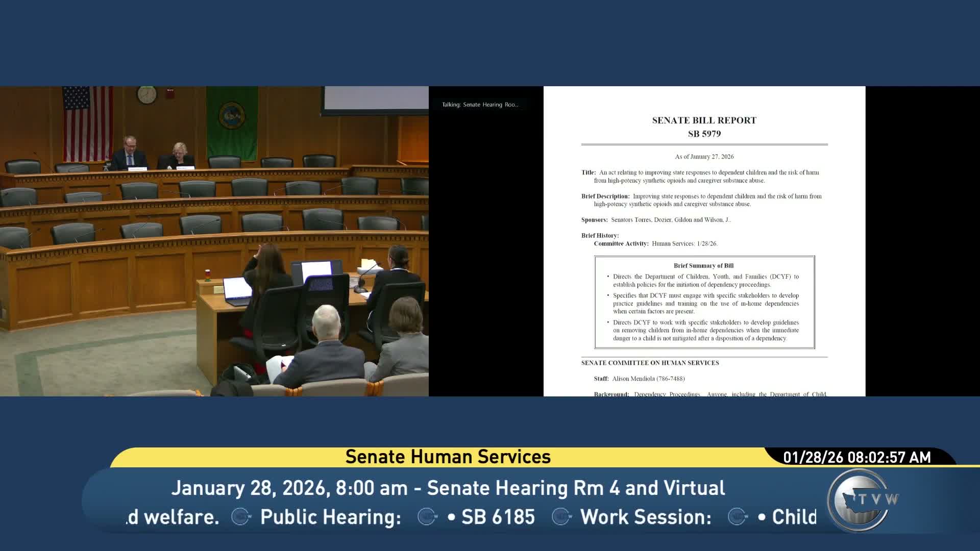Click the Brief Summary of Bill box
This screenshot has height=551, width=980.
[704, 302]
